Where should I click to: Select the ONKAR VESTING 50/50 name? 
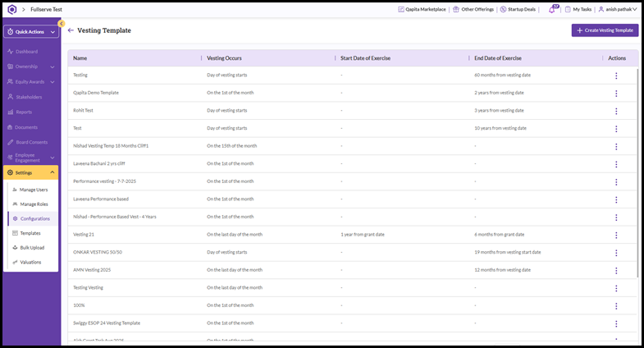tap(98, 252)
